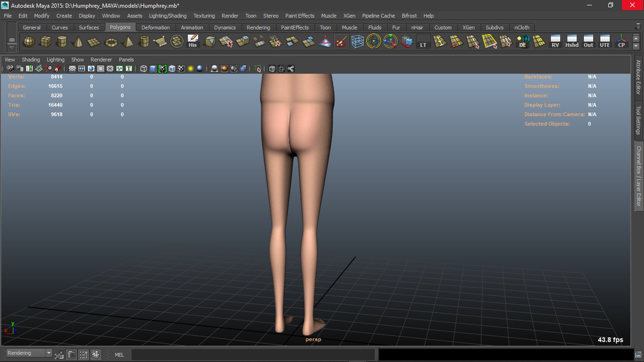Open the Tool Settings side tab
Image resolution: width=644 pixels, height=362 pixels.
point(638,120)
